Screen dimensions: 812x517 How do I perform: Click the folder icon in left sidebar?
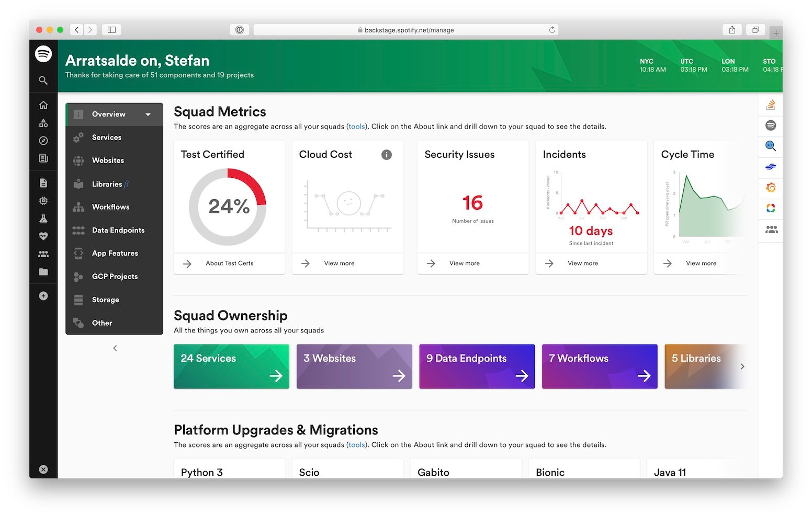(43, 272)
